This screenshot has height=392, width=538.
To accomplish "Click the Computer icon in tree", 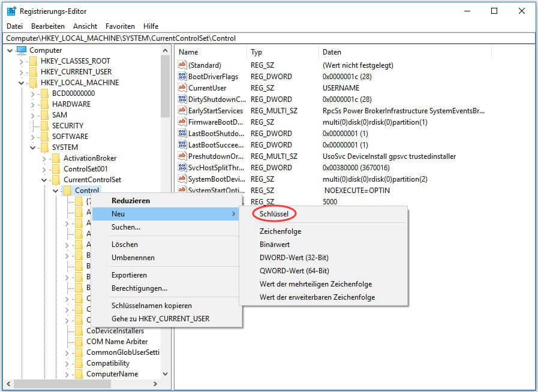I will coord(22,50).
